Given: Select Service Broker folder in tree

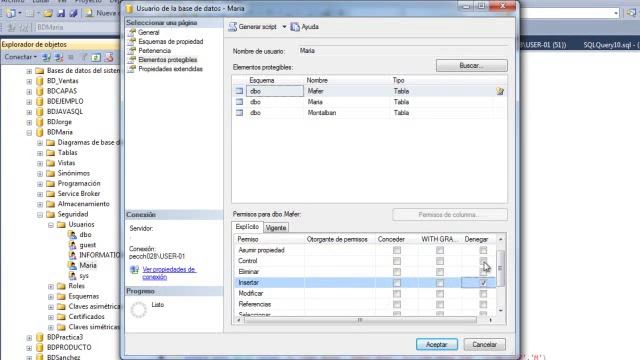Looking at the screenshot, I should 79,194.
